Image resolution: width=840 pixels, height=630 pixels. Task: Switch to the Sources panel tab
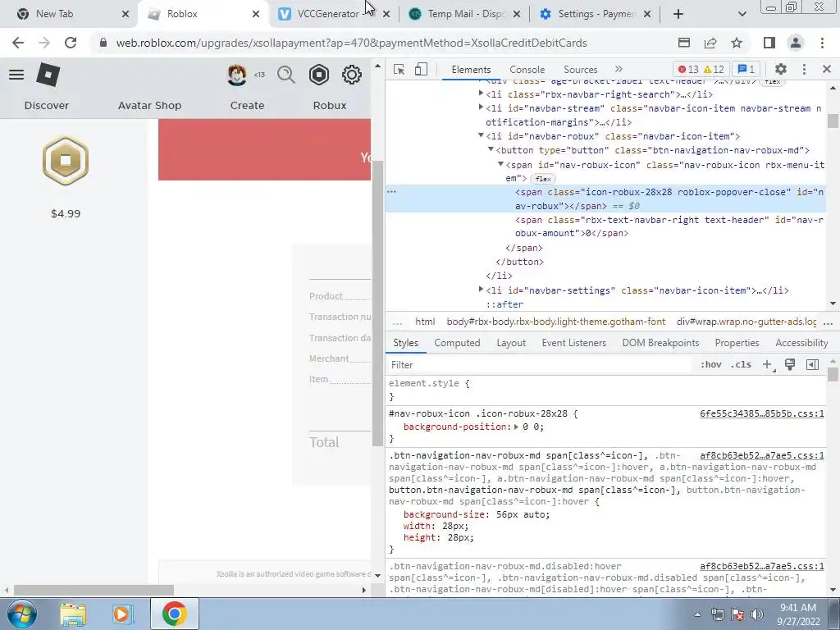580,70
